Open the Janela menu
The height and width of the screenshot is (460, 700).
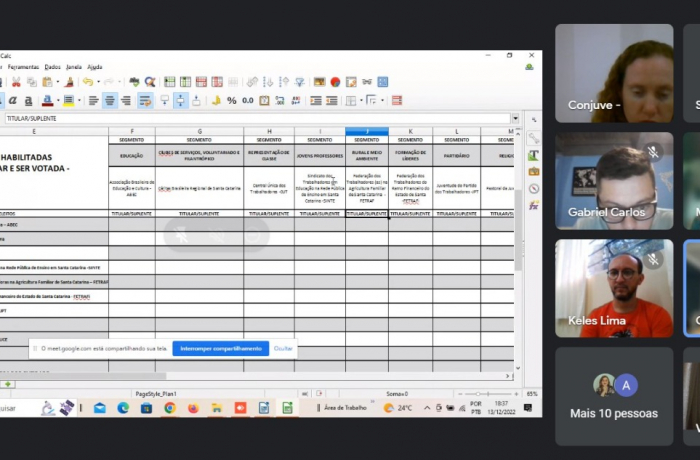(x=73, y=66)
